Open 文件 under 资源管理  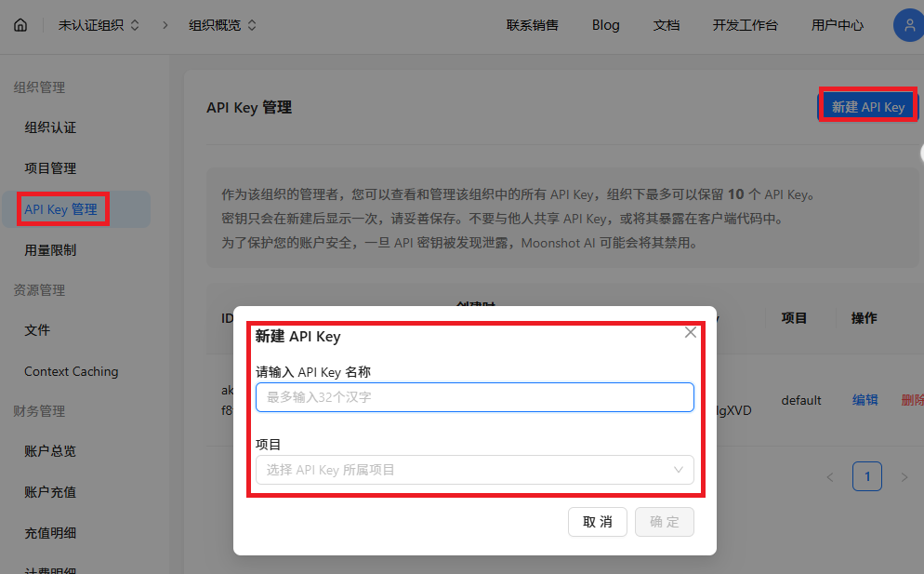pos(37,330)
